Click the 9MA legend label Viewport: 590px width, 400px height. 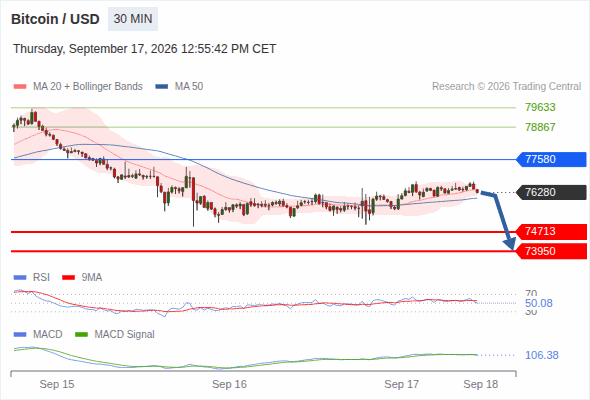point(92,278)
